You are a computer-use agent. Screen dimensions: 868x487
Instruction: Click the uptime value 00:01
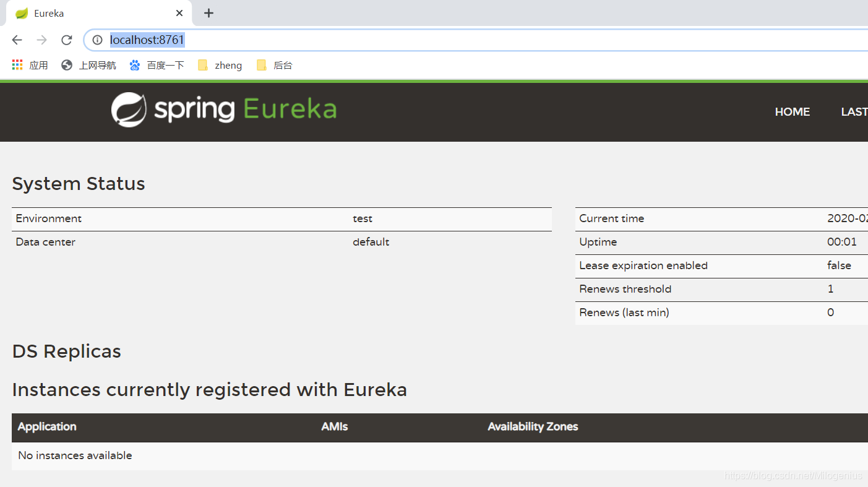(842, 242)
